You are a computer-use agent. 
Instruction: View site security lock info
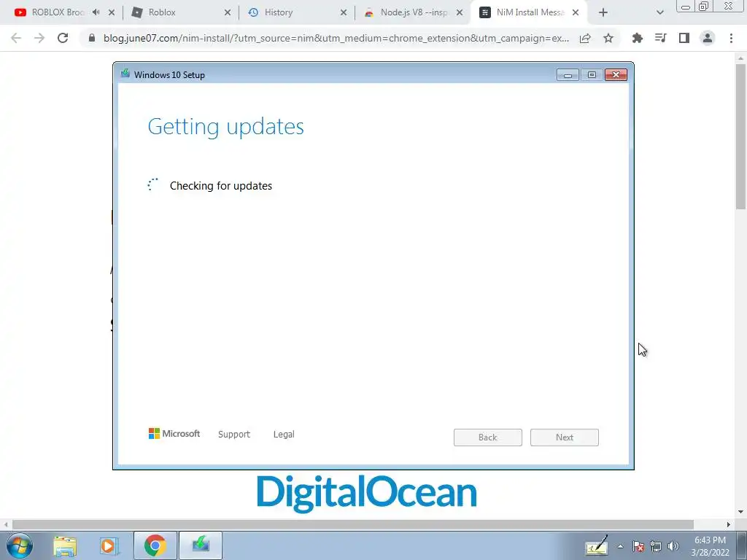pyautogui.click(x=92, y=38)
